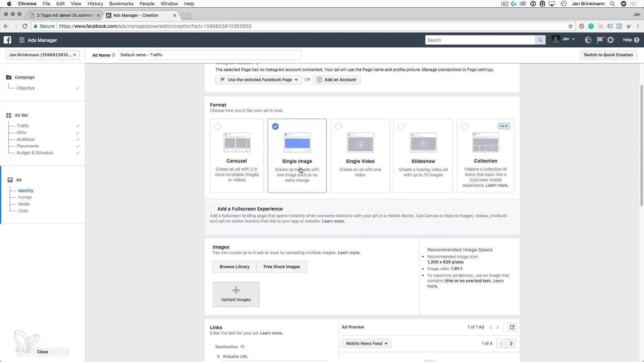Click Learn more under Links heading
644x362 pixels.
coord(271,333)
